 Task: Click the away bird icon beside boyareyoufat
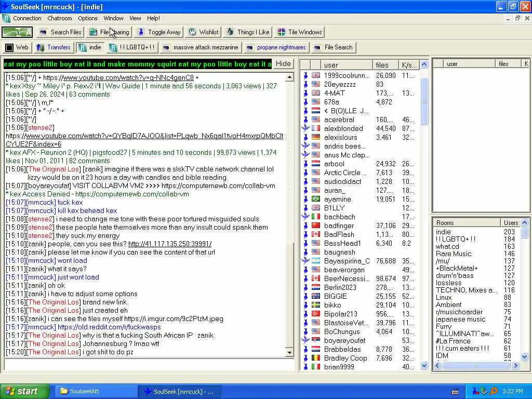[x=305, y=340]
